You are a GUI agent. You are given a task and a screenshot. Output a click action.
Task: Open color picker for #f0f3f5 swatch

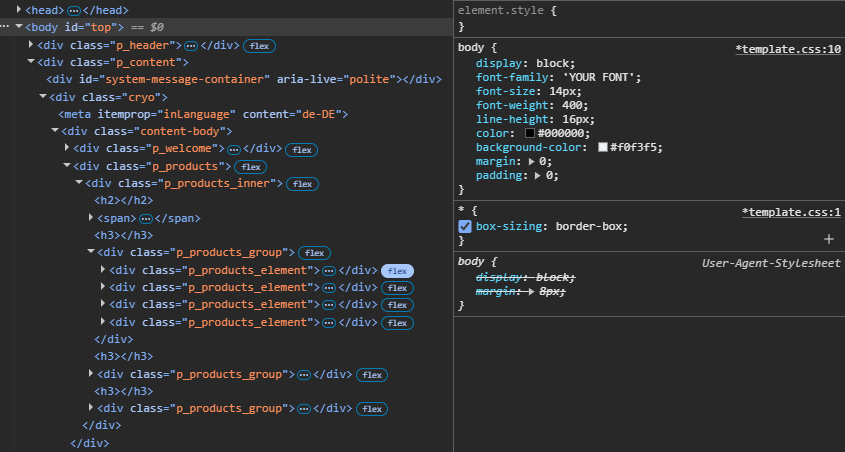tap(602, 147)
